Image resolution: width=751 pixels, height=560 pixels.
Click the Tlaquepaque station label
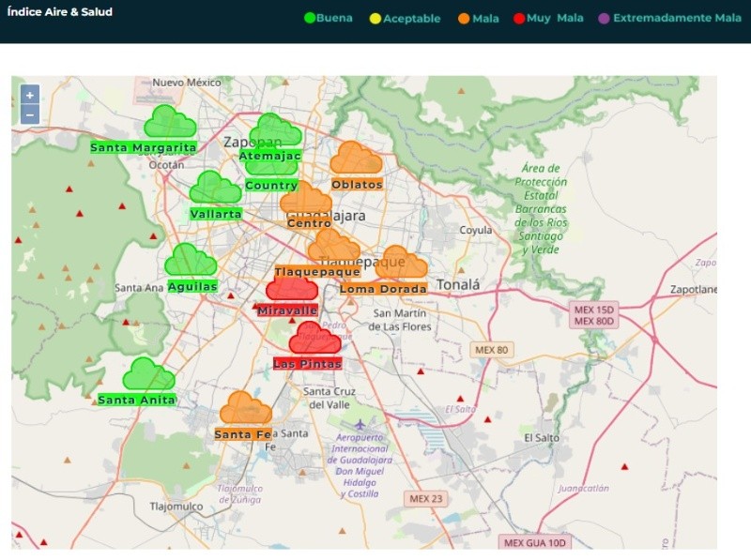317,272
